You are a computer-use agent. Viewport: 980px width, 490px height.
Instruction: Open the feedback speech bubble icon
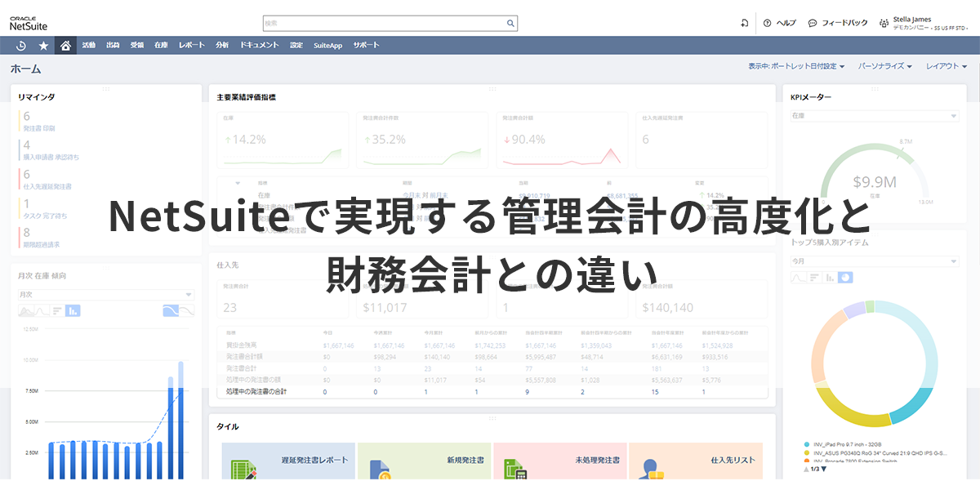[813, 24]
